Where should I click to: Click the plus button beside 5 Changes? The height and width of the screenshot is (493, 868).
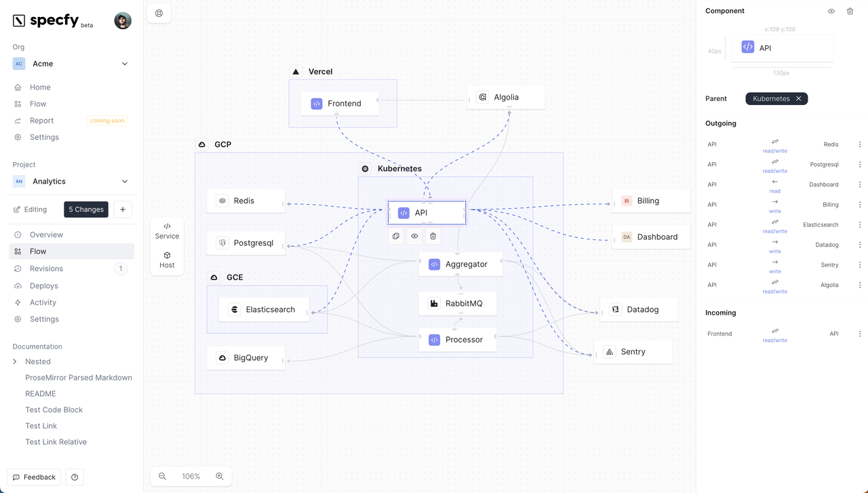pos(123,210)
